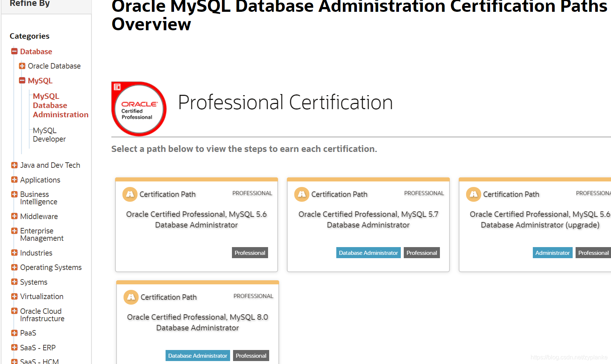This screenshot has width=611, height=364.
Task: Expand the Business Intelligence category
Action: [14, 194]
